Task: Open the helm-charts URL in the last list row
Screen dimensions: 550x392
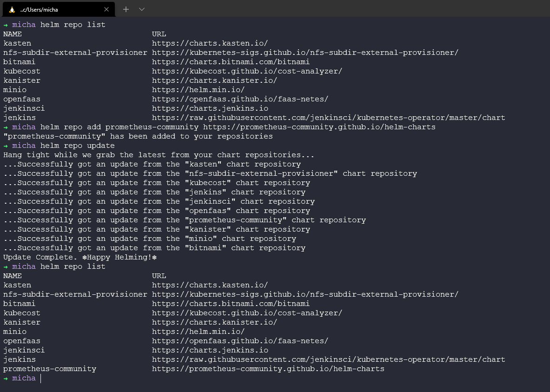Action: click(268, 369)
